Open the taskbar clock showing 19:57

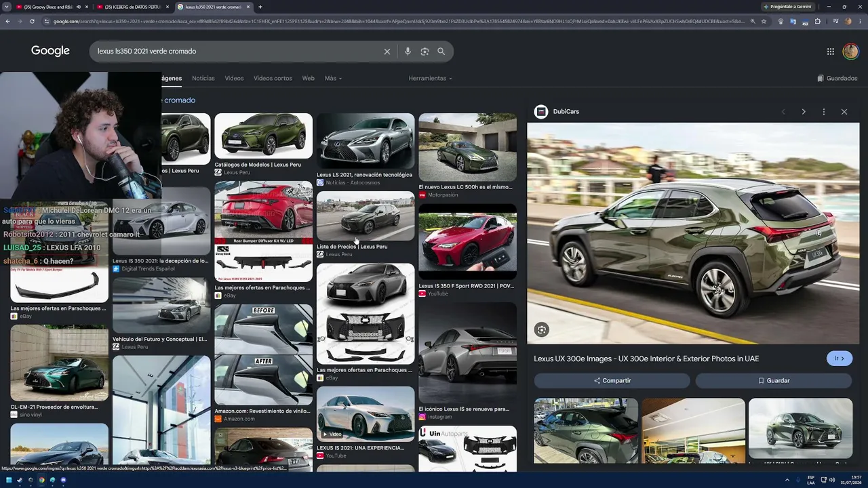[852, 480]
